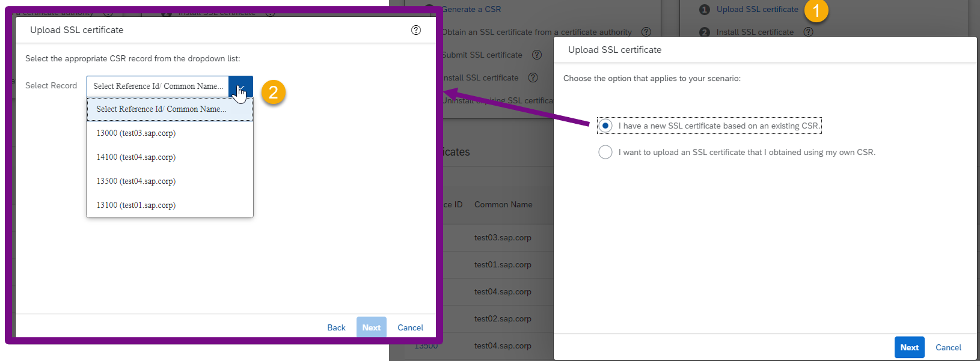Click step 1 number badge for Upload SSL certificate
The height and width of the screenshot is (361, 980).
tap(705, 10)
